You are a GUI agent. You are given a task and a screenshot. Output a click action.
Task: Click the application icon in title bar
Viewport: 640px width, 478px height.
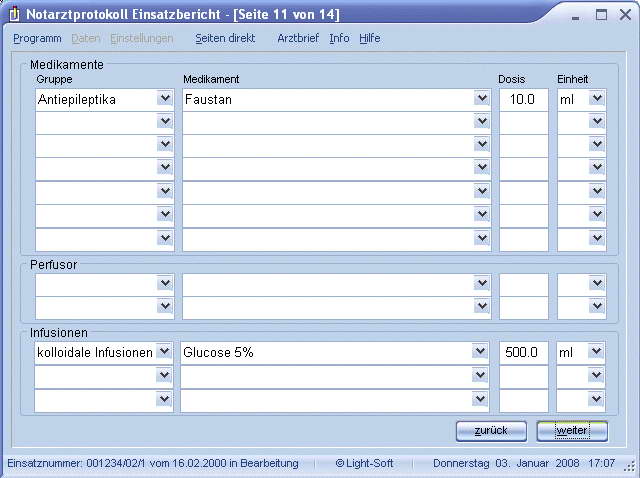tap(14, 15)
